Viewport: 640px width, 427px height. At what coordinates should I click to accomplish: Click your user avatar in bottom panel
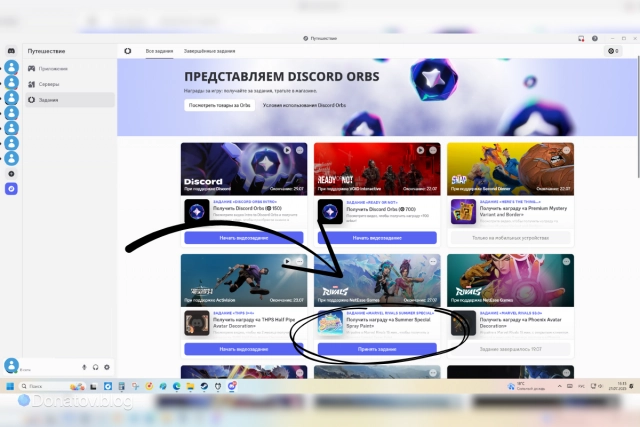point(11,365)
